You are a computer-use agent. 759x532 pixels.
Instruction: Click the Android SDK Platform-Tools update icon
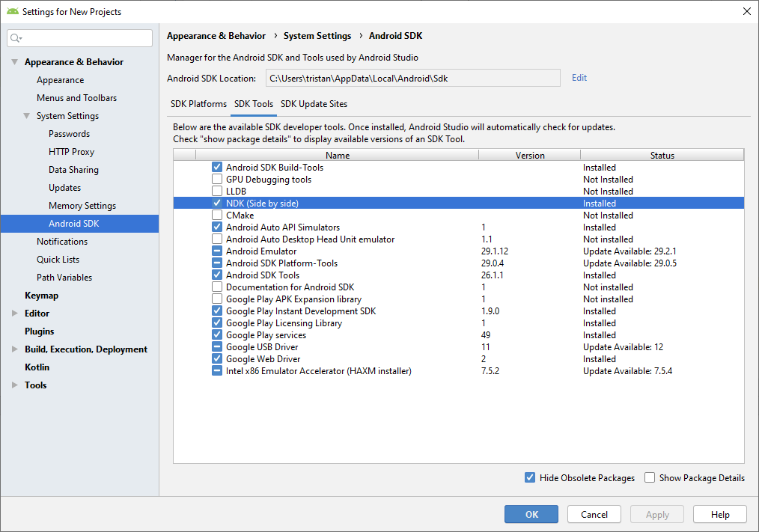[x=217, y=263]
